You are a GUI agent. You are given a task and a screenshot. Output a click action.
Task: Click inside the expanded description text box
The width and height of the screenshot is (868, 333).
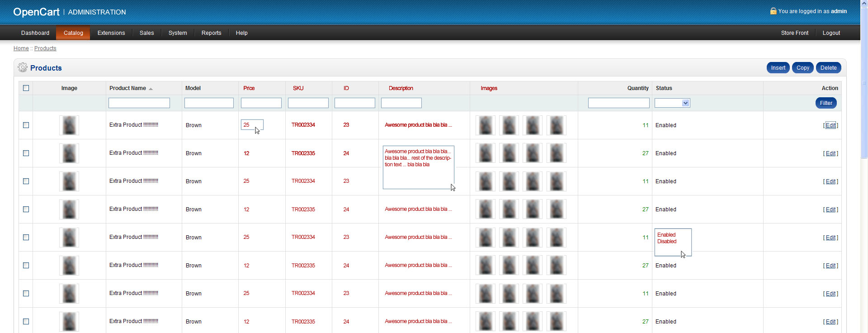click(x=418, y=167)
